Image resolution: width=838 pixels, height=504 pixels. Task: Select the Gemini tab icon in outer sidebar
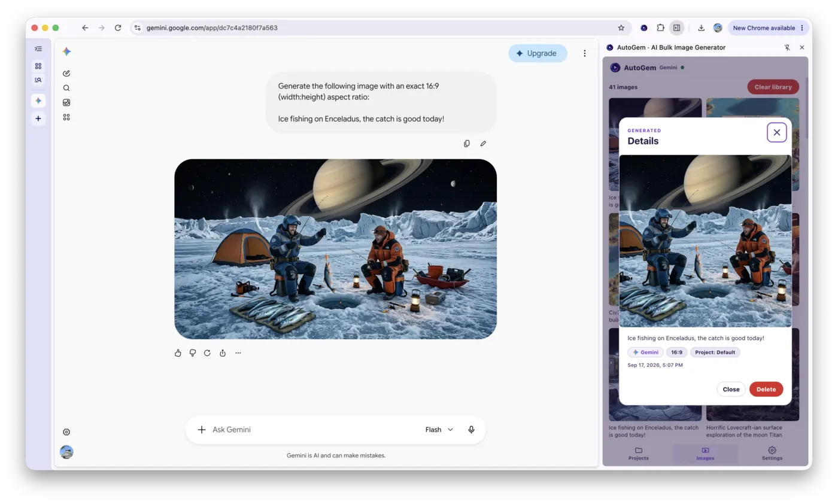point(38,101)
